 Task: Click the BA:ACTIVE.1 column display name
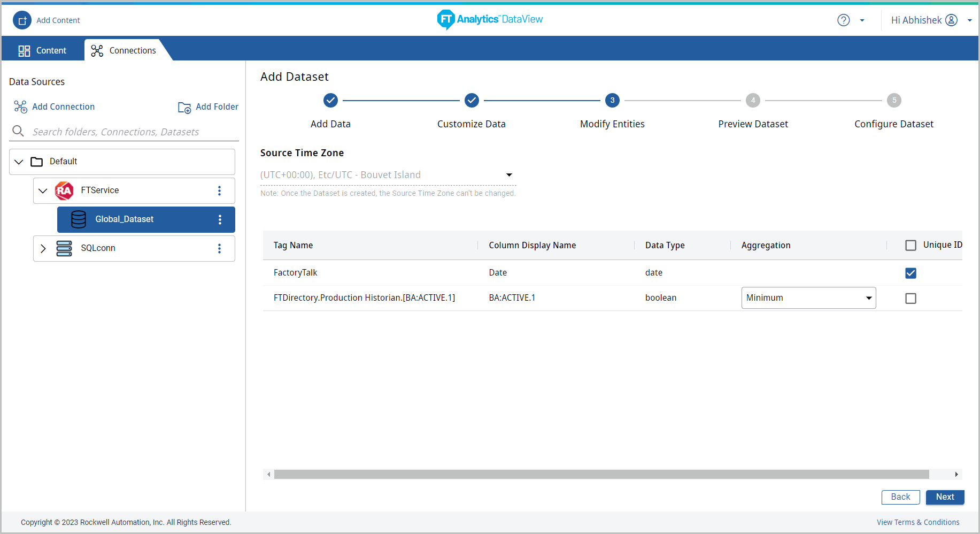point(512,298)
